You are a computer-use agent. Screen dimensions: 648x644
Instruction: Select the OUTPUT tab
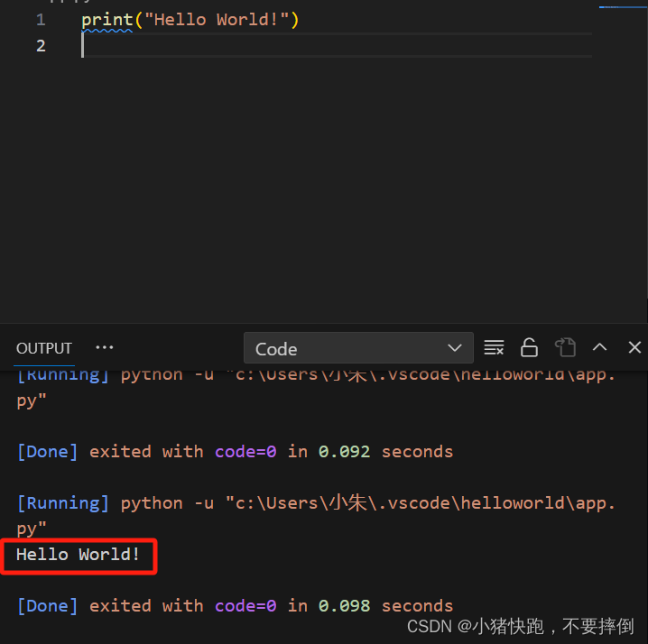coord(44,348)
